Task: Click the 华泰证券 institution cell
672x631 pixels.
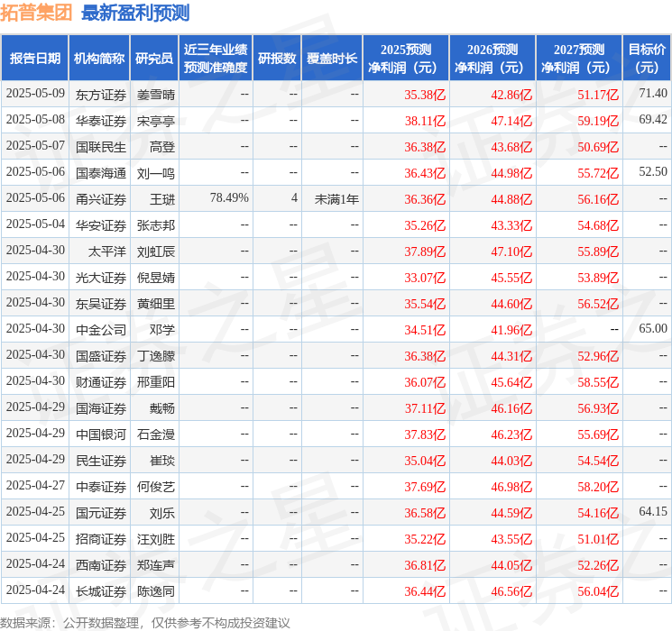Action: point(101,121)
